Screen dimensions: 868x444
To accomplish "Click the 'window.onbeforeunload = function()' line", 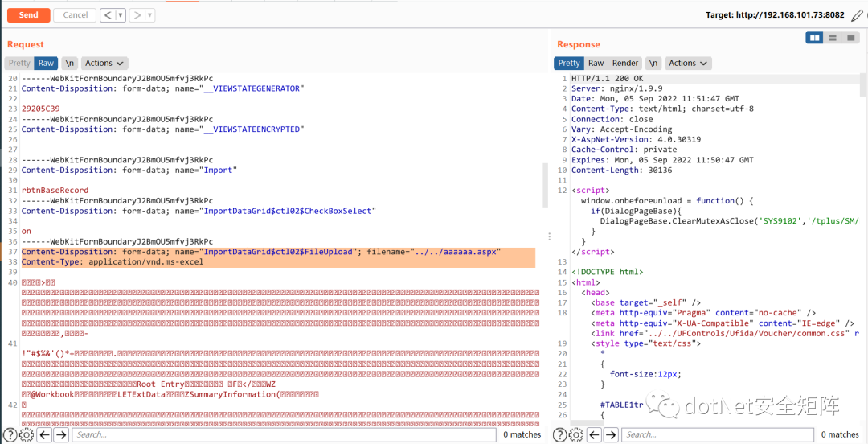I will 667,200.
